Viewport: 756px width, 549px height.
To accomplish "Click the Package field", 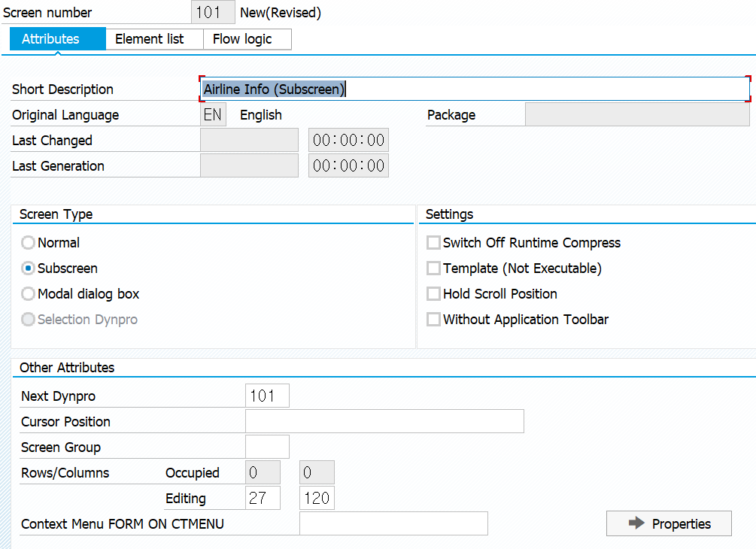I will (x=637, y=115).
